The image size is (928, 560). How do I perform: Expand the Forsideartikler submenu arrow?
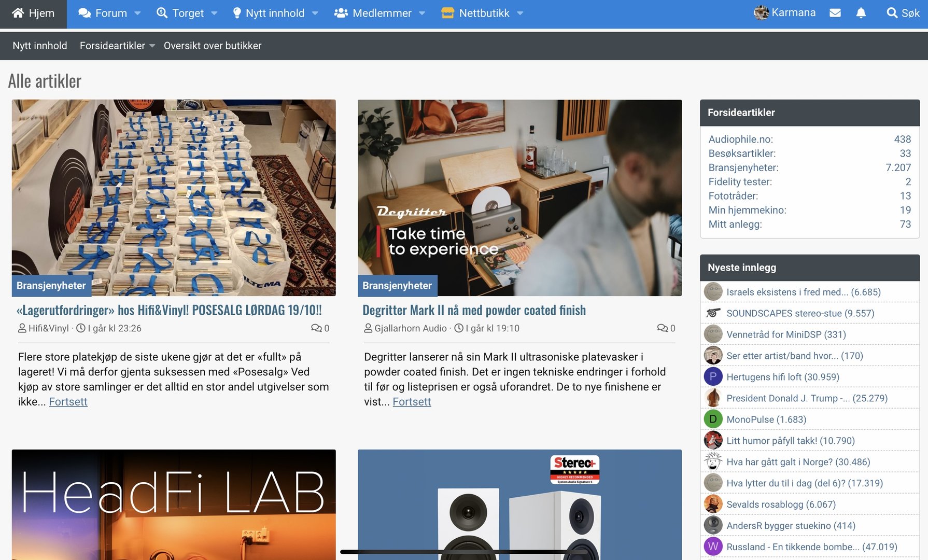tap(152, 46)
